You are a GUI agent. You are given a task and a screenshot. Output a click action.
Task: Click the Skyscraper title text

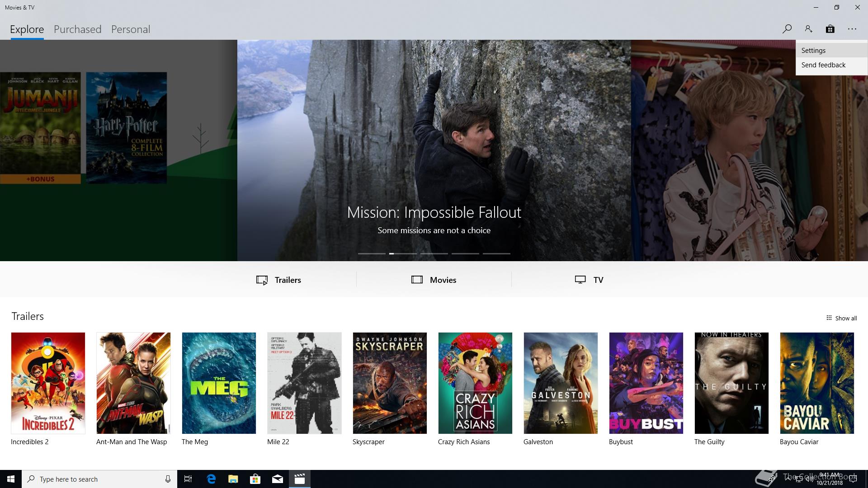368,442
